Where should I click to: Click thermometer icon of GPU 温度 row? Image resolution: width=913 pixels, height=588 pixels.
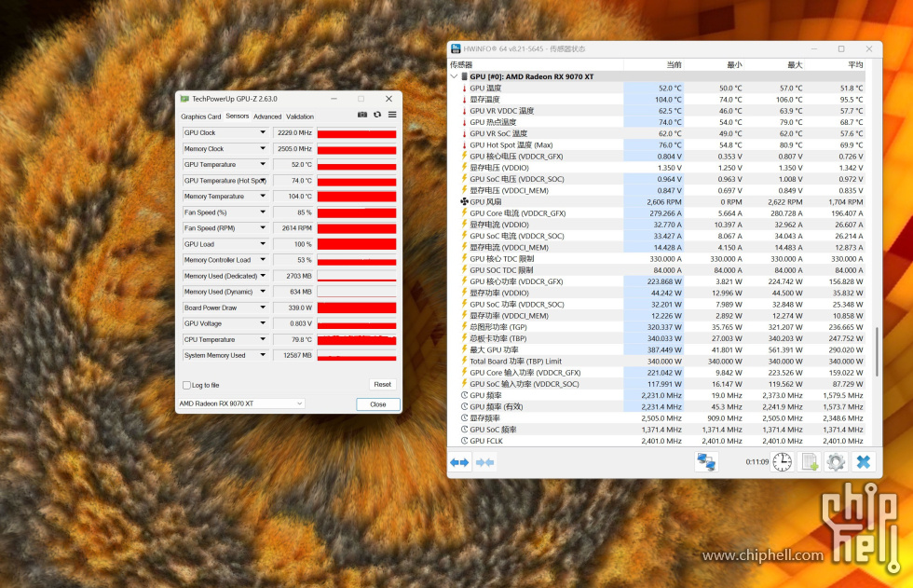[464, 89]
